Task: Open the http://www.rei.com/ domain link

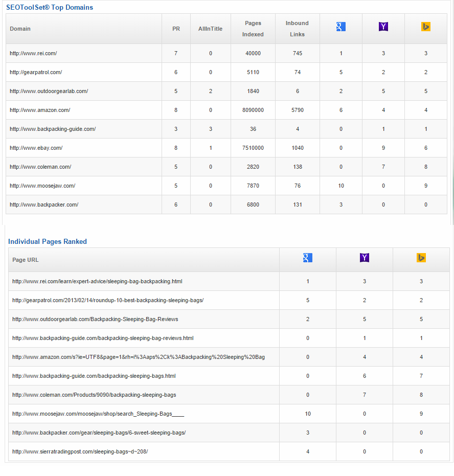Action: click(33, 53)
